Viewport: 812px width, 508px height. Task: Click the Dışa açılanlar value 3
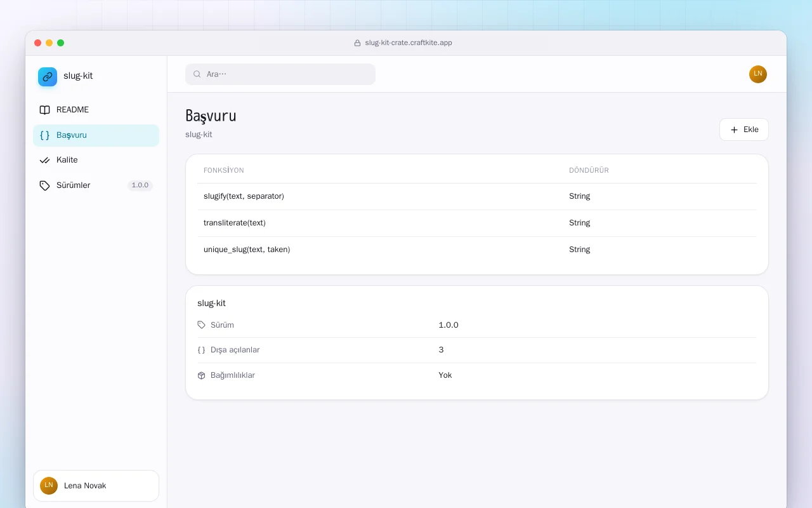[441, 350]
